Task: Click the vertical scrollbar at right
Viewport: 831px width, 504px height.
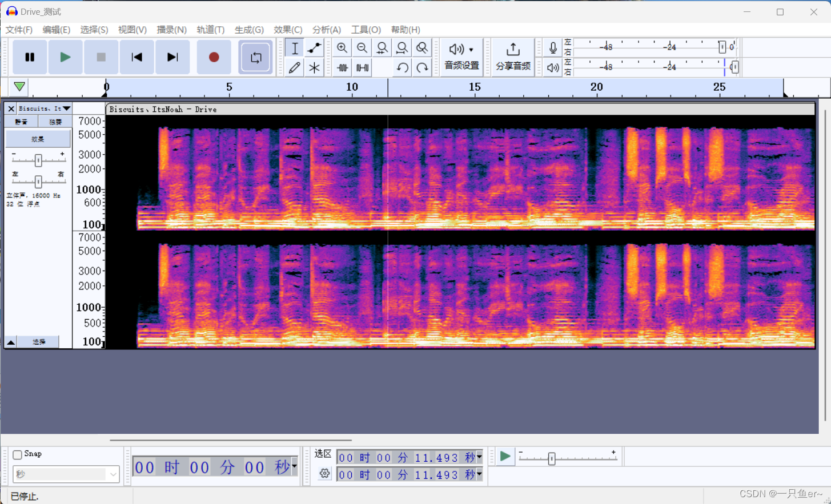Action: (x=825, y=265)
